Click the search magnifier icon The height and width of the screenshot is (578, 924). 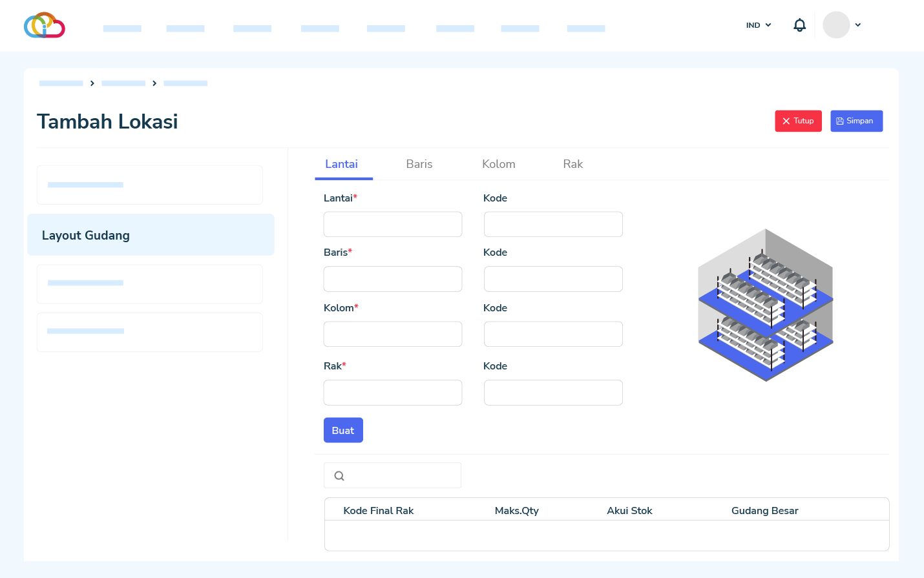[x=339, y=476]
